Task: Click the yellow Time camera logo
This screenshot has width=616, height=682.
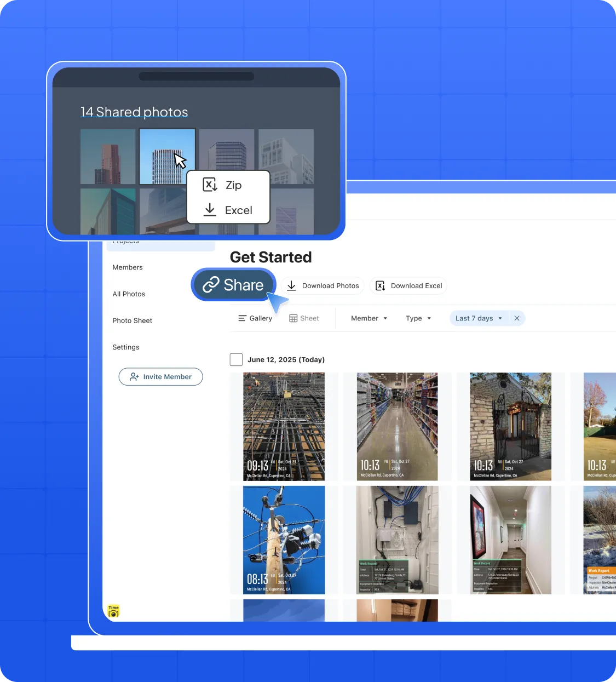Action: (113, 611)
